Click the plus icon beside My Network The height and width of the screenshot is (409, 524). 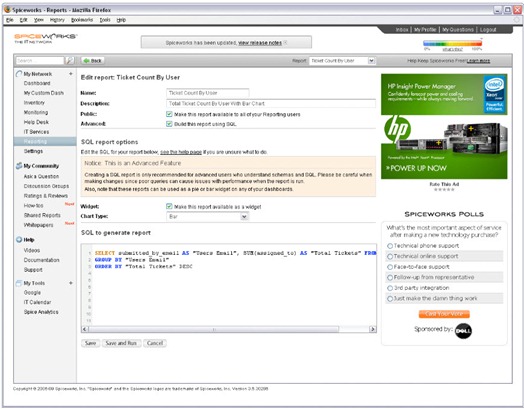[x=71, y=74]
